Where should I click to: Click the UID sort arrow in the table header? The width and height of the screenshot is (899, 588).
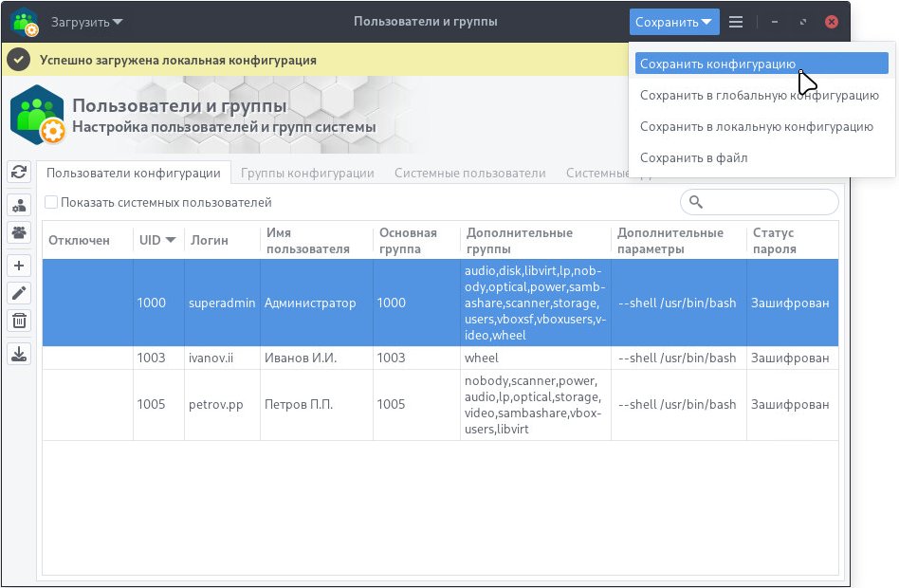click(171, 240)
